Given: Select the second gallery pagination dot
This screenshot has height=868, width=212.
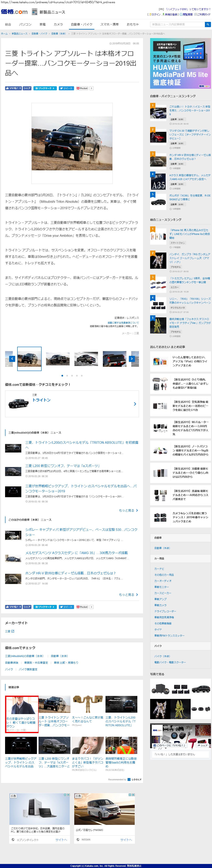Looking at the screenshot, I should click(67, 375).
